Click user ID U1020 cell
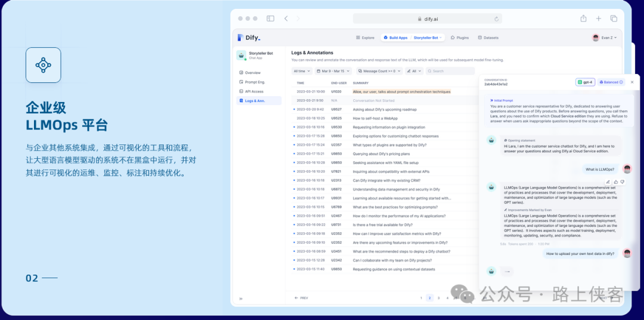Screen dimensions: 644x320 coord(336,92)
